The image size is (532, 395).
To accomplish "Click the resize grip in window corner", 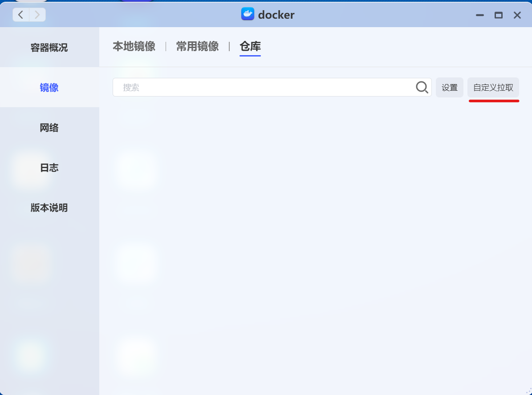I will 528,391.
